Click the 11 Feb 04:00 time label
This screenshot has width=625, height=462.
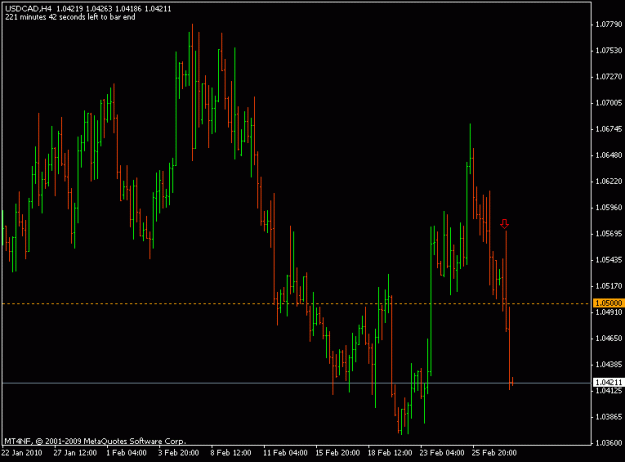[285, 453]
